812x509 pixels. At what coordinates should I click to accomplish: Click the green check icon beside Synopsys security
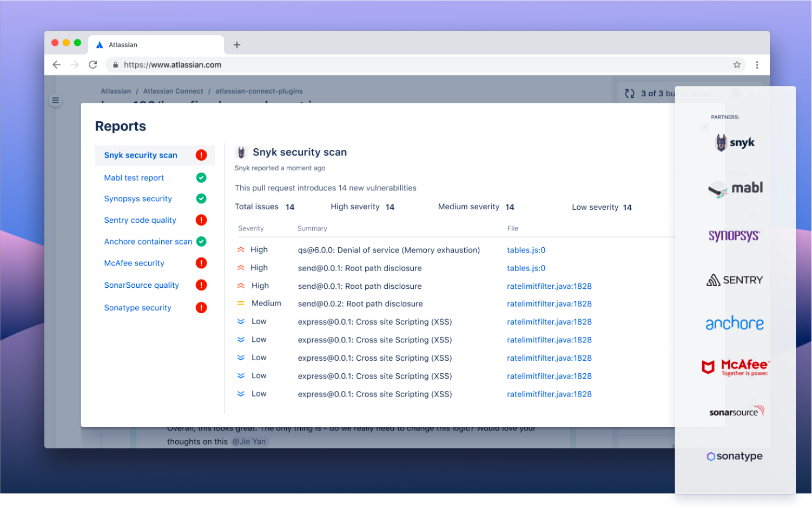point(201,199)
